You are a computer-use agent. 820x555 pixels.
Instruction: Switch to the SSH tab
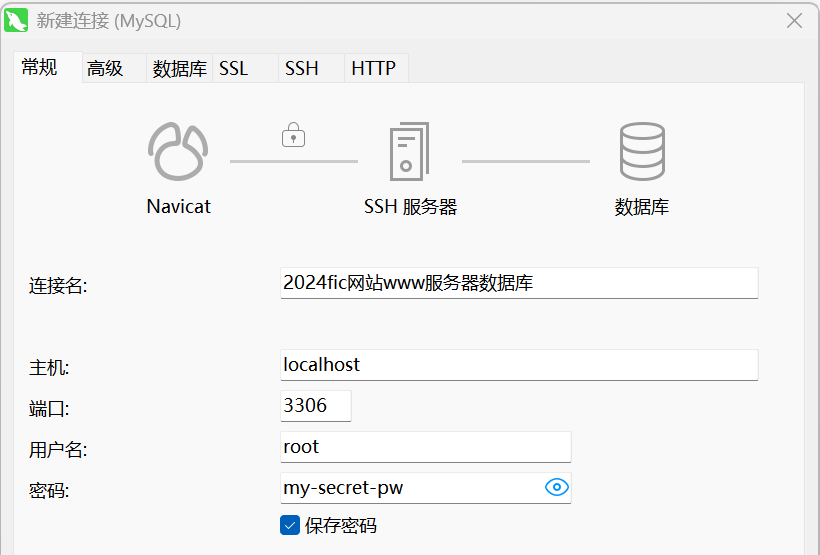pos(311,68)
